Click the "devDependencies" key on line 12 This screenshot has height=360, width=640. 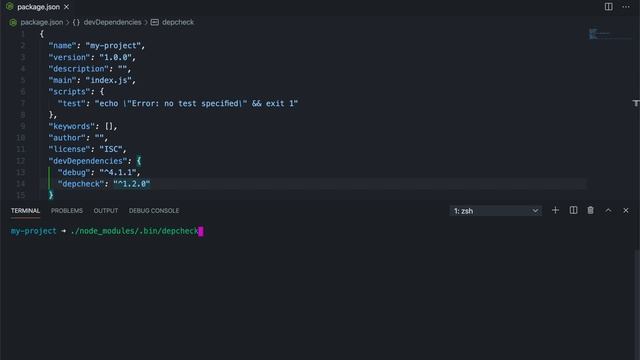(88, 161)
